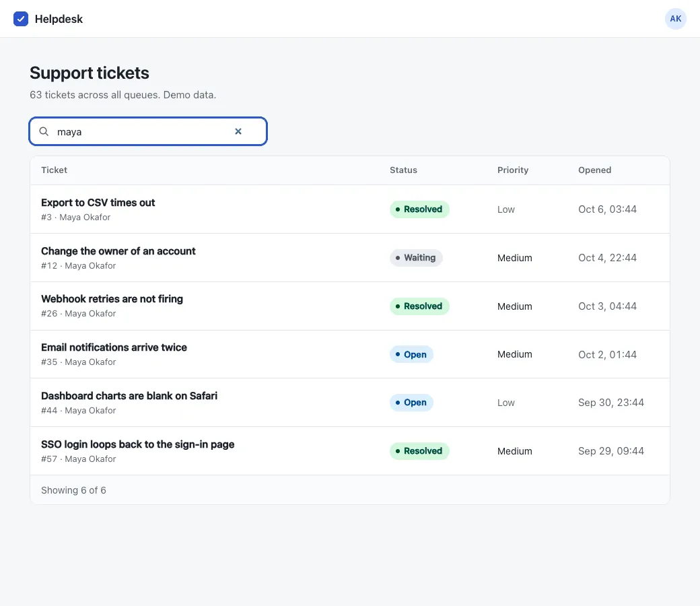
Task: Sort by the Opened column header
Action: point(594,170)
